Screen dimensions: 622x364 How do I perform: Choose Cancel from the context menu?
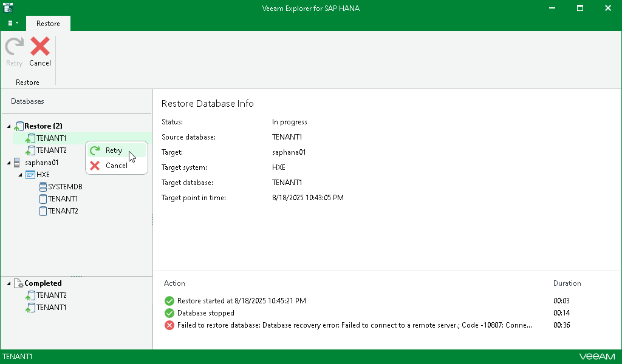[116, 166]
